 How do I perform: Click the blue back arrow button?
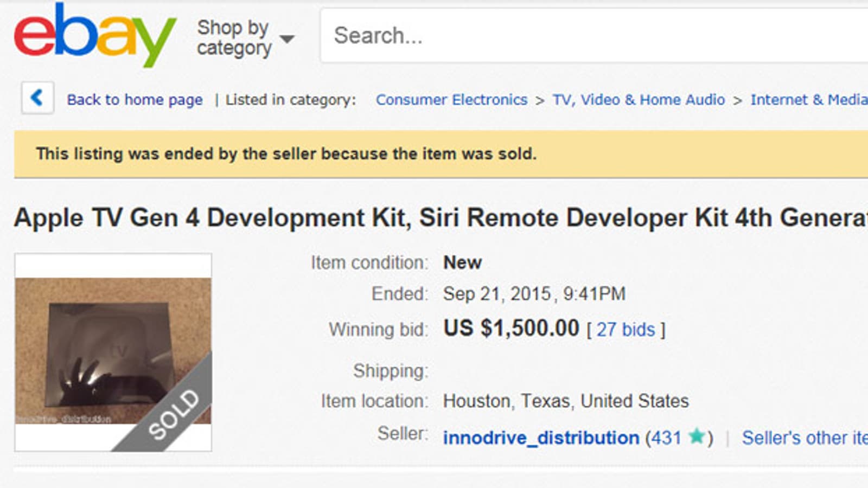pos(37,98)
